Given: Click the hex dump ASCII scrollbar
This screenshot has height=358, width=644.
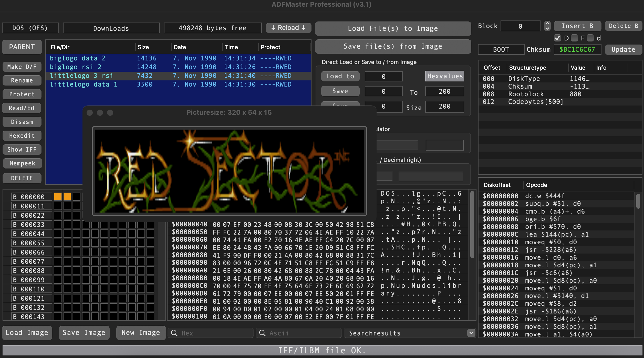Looking at the screenshot, I should (x=472, y=224).
